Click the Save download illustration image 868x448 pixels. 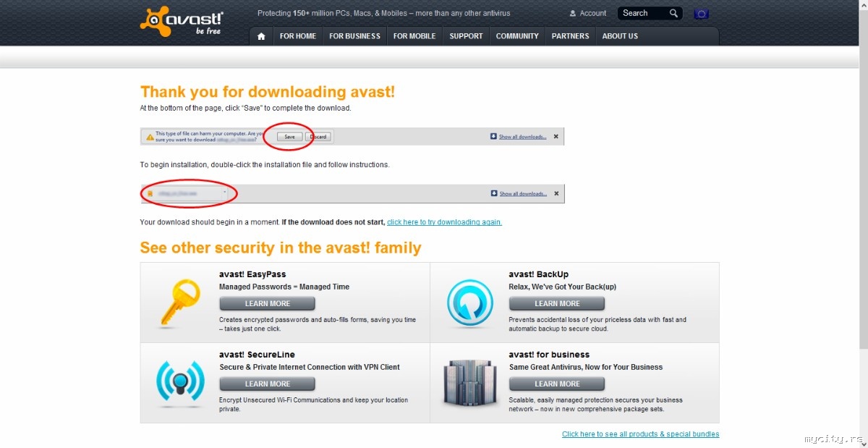[352, 136]
